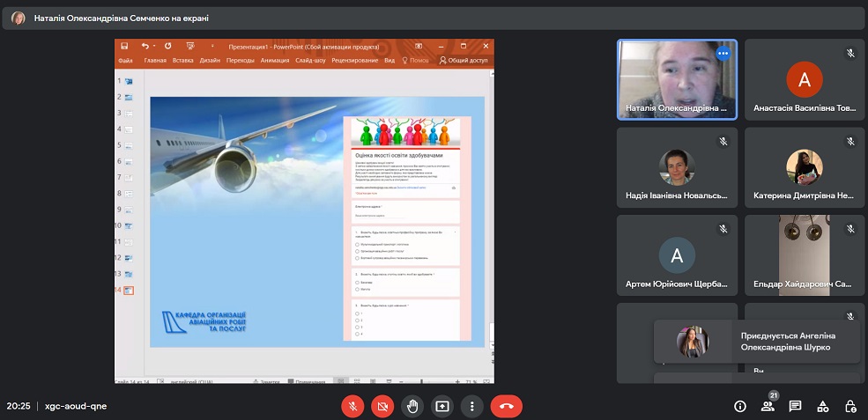
Task: Unmute the microphone in the call bar
Action: (352, 406)
